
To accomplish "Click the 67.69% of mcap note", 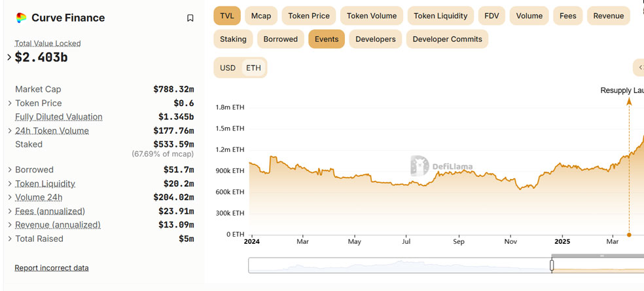I will tap(163, 154).
